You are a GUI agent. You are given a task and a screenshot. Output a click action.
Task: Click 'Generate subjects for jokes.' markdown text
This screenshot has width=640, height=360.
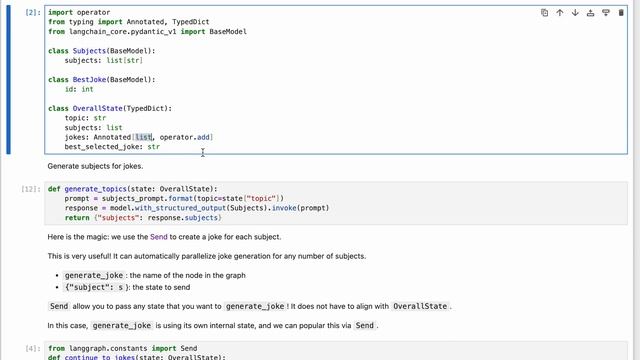(x=96, y=166)
